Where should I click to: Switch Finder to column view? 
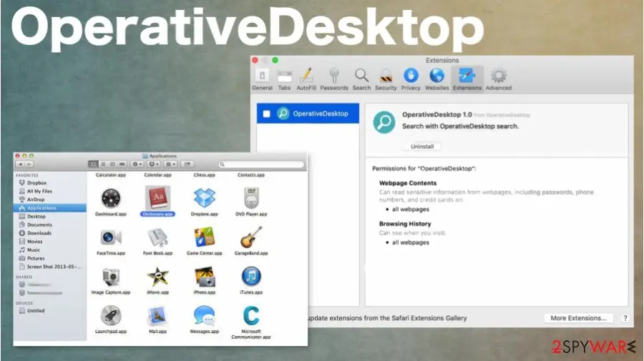[x=112, y=164]
